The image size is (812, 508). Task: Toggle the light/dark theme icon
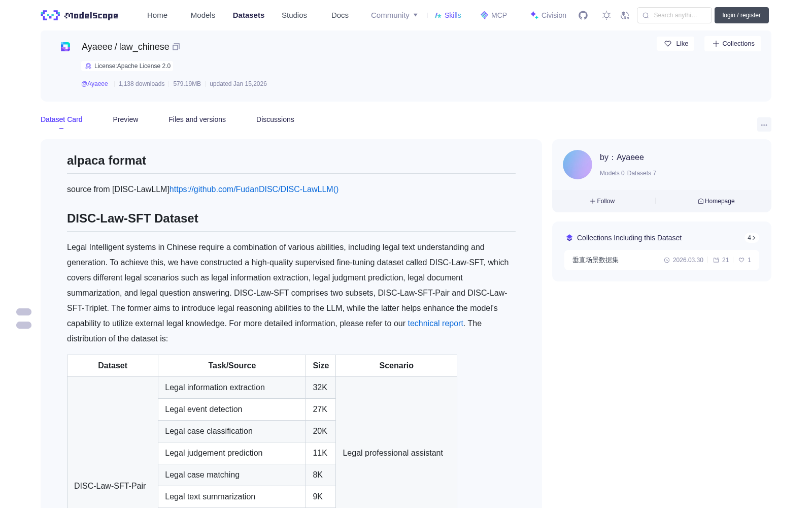coord(606,15)
